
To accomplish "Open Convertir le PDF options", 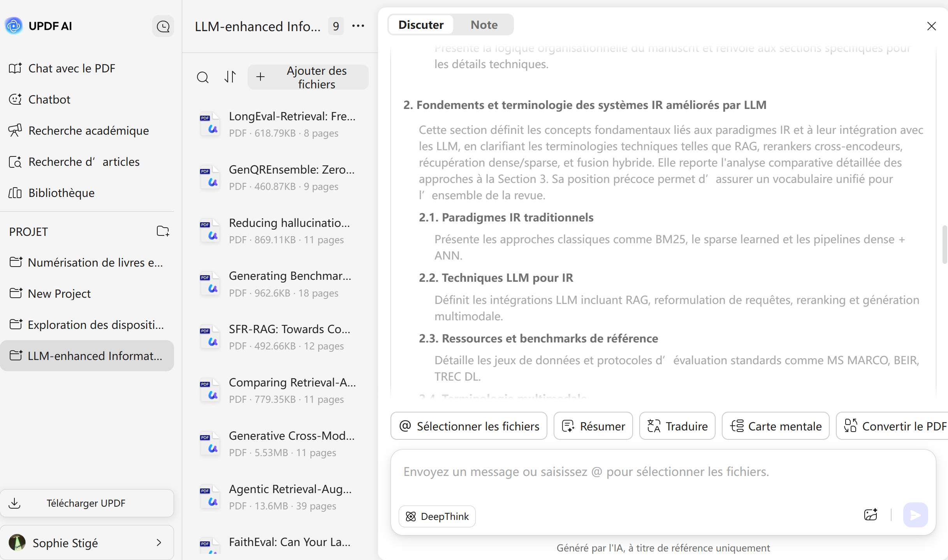I will 895,426.
